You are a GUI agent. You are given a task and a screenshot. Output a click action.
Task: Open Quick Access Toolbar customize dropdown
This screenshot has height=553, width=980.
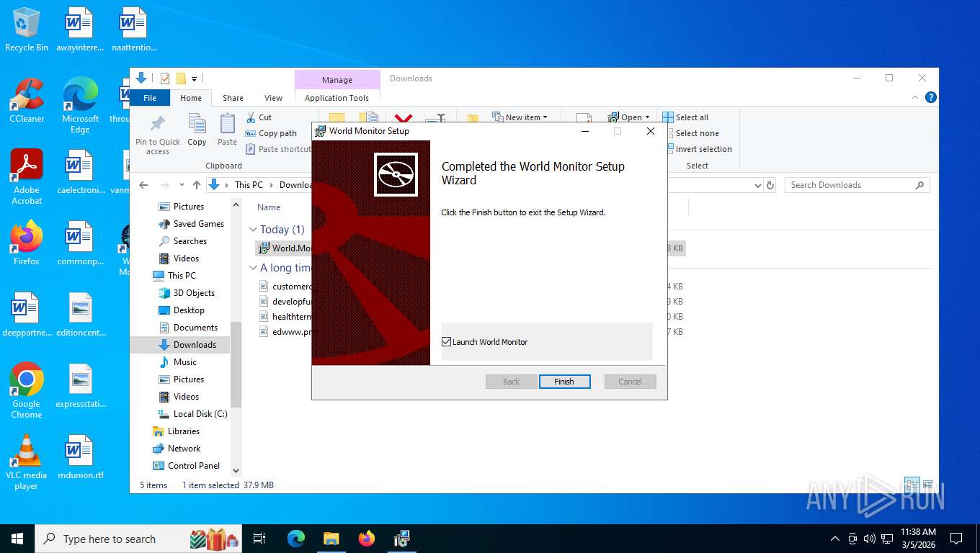tap(194, 78)
